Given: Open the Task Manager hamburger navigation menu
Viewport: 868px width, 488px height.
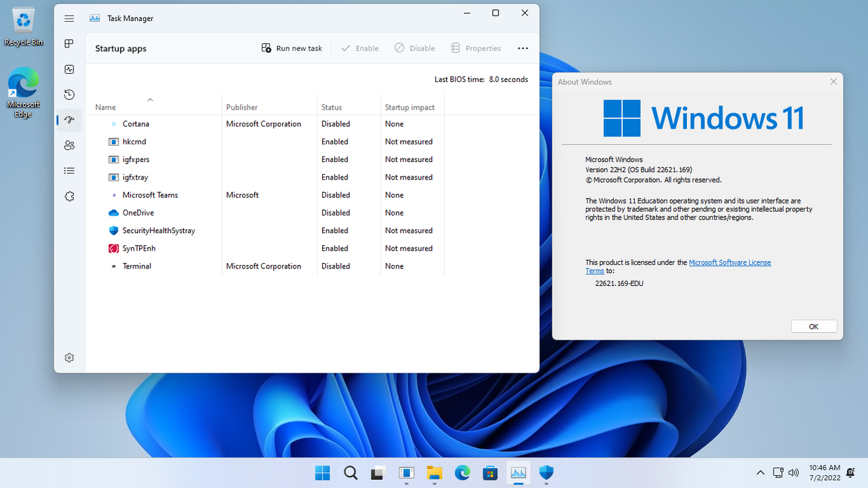Looking at the screenshot, I should tap(69, 18).
